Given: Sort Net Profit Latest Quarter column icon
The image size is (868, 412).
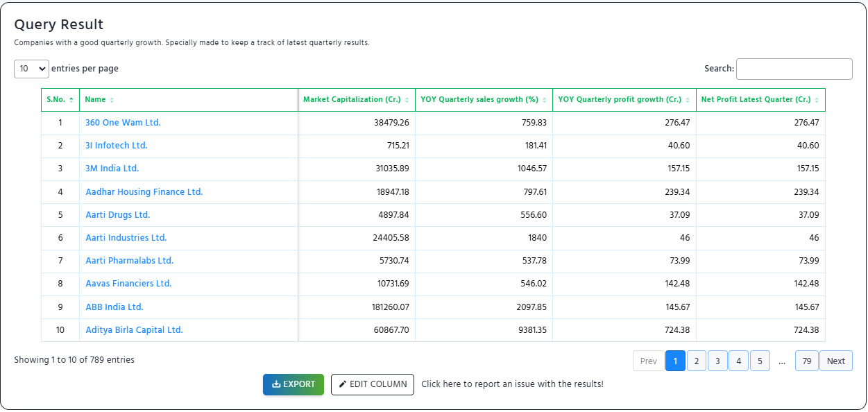Looking at the screenshot, I should pos(817,100).
